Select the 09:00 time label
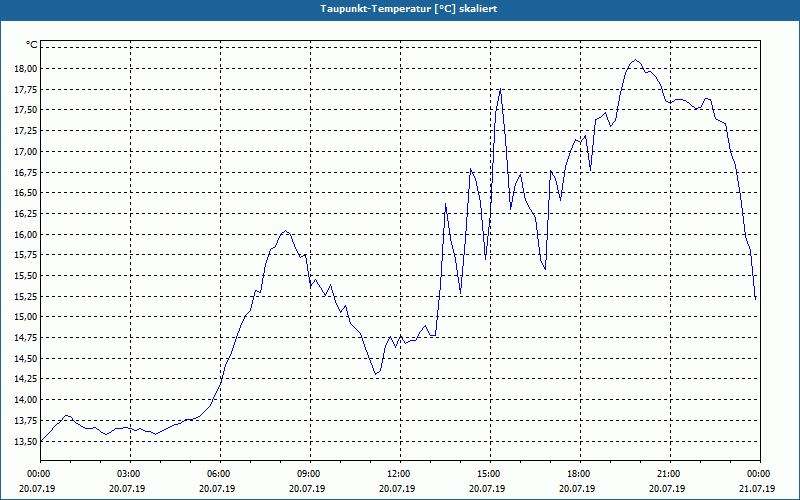The width and height of the screenshot is (800, 500). click(310, 474)
